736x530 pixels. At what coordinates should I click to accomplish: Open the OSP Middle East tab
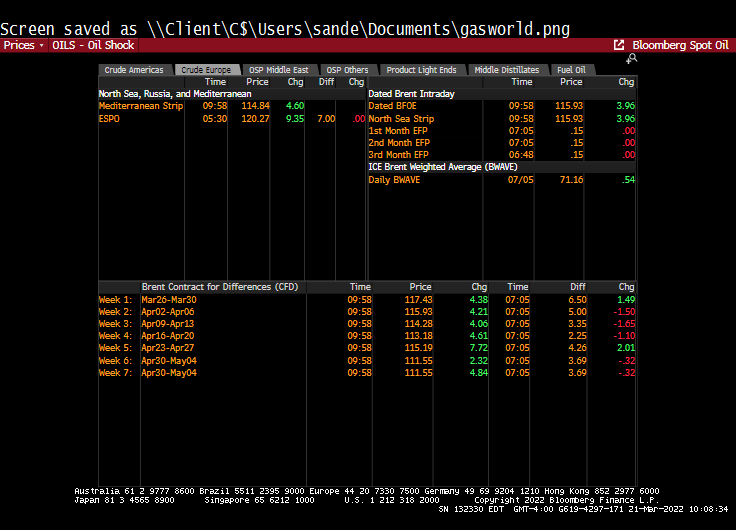click(278, 70)
